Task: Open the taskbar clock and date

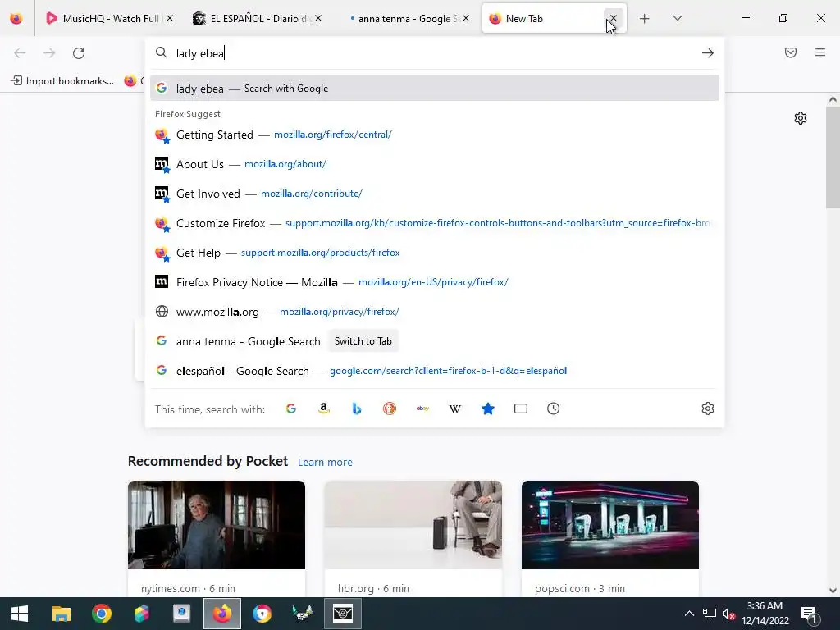Action: pos(765,614)
